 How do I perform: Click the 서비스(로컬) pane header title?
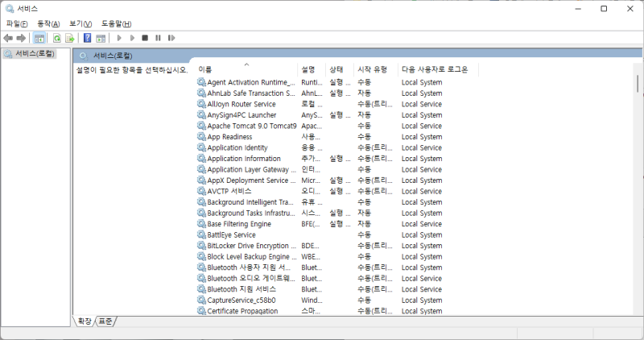(113, 56)
